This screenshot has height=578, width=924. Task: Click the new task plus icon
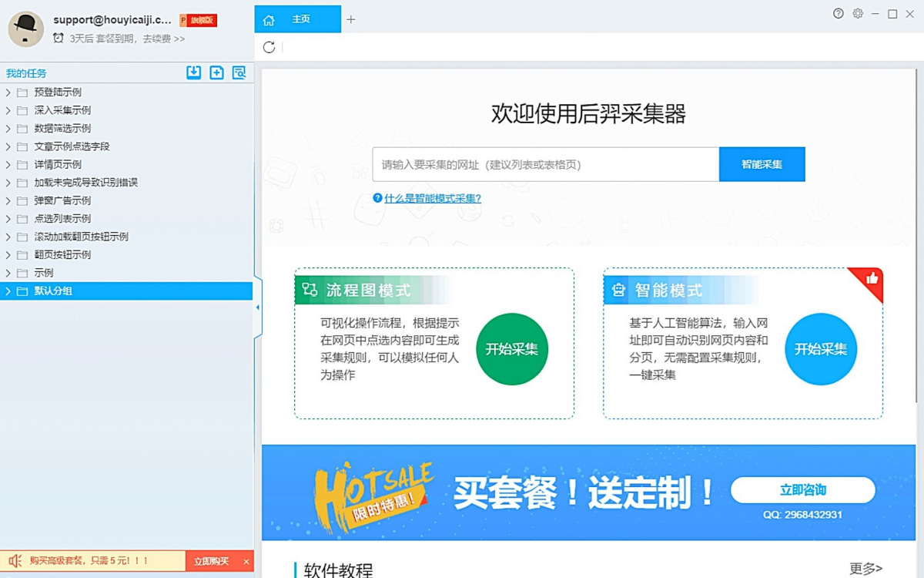point(217,72)
